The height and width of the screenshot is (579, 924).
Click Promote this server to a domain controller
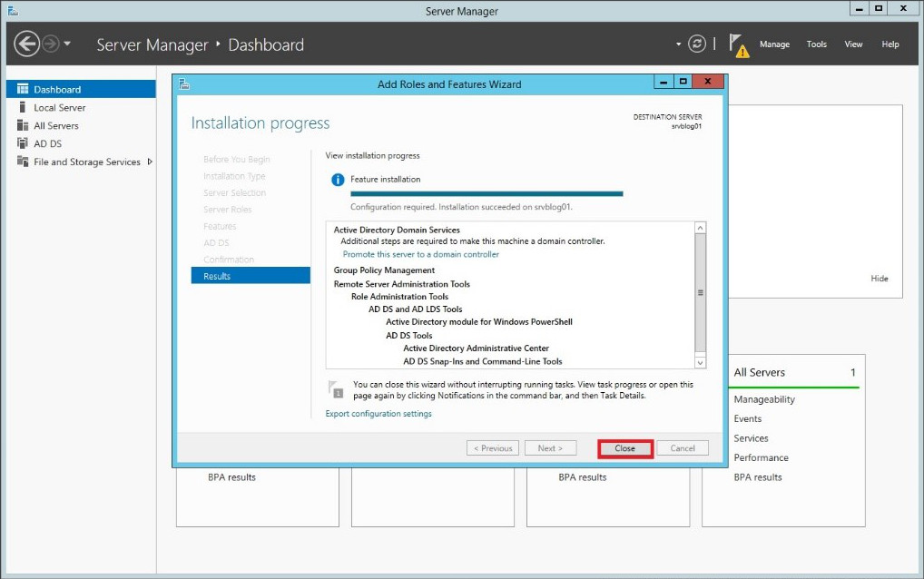pyautogui.click(x=421, y=254)
